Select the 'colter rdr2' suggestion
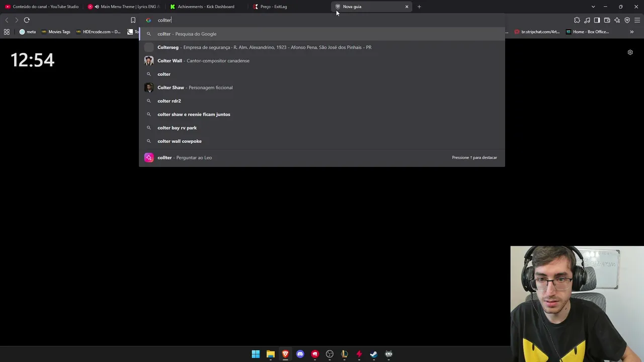The image size is (644, 362). click(322, 101)
